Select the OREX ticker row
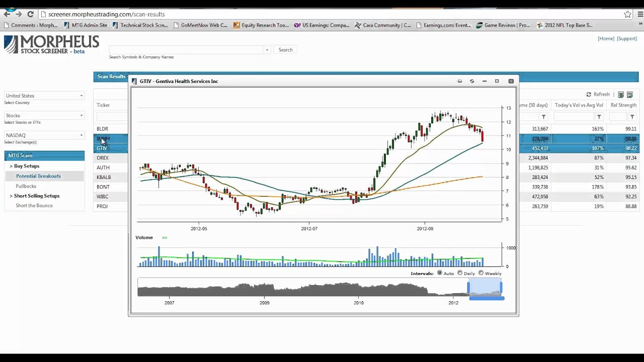Viewport: 644px width, 362px height. 102,158
